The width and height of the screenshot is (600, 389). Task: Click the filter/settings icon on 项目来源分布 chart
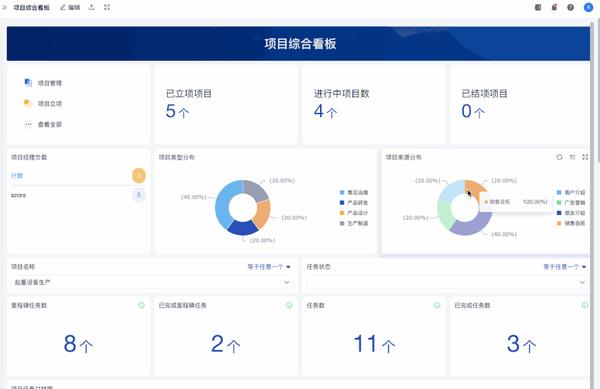coord(572,157)
